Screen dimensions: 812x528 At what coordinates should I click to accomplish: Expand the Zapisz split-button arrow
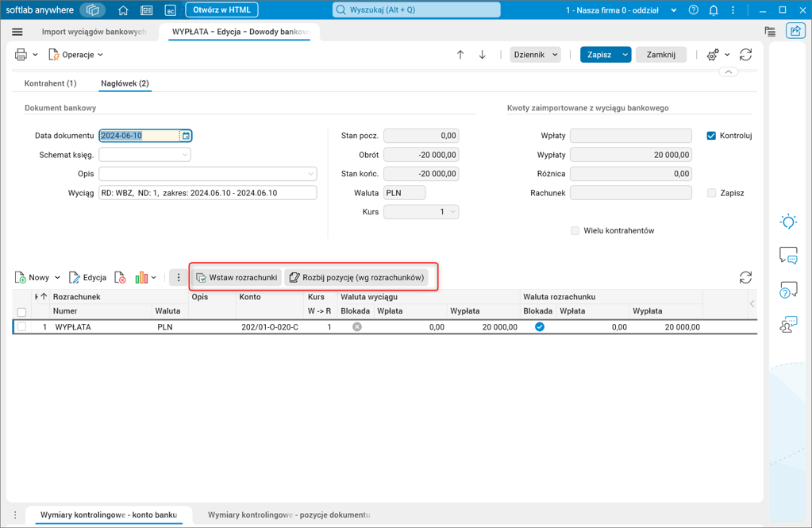[x=625, y=55]
